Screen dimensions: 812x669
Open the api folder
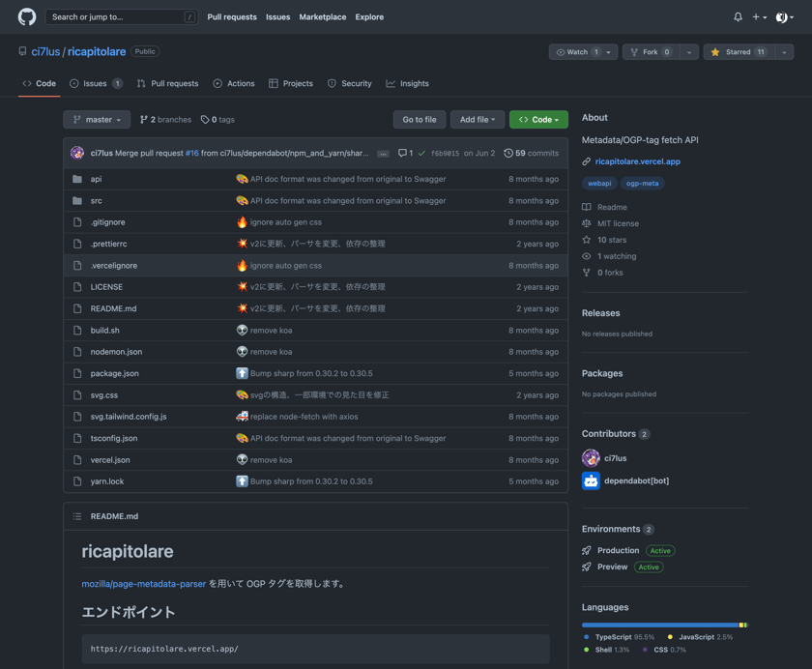pos(97,179)
